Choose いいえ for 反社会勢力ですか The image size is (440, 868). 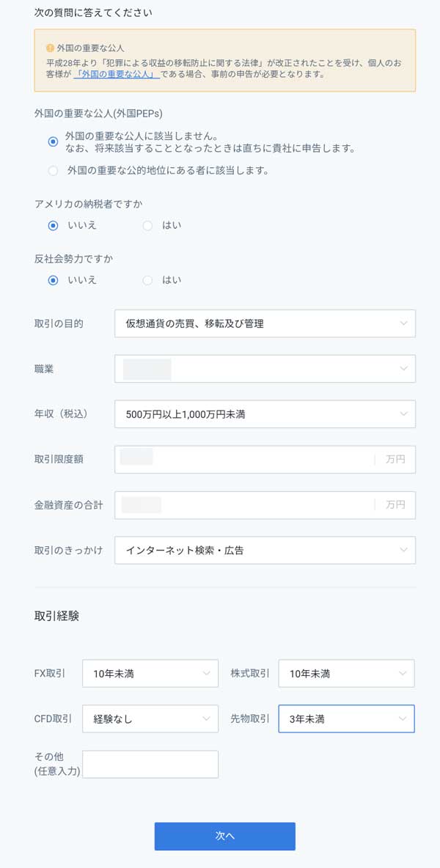53,280
